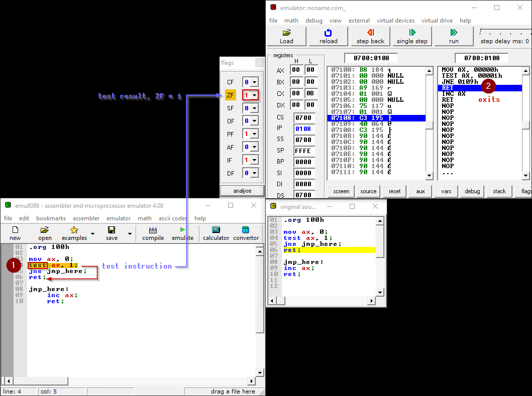Open the PF flag value dropdown

[x=255, y=134]
